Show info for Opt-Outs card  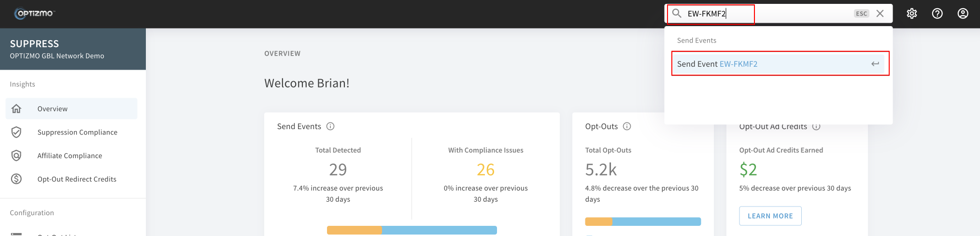coord(627,126)
